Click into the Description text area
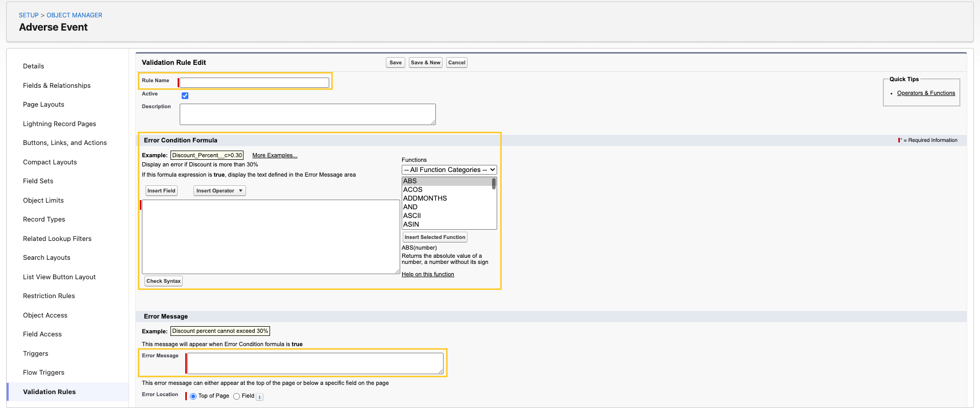 308,114
